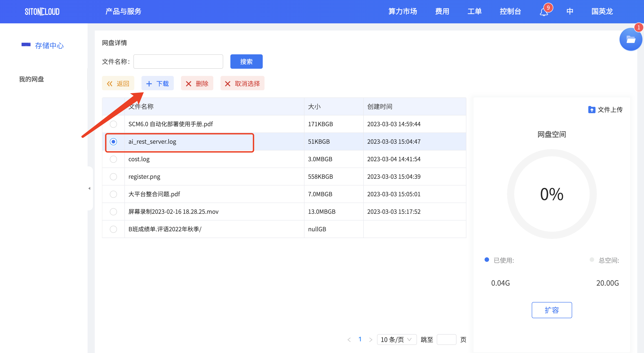Click file name register.png
The height and width of the screenshot is (353, 644).
(144, 176)
